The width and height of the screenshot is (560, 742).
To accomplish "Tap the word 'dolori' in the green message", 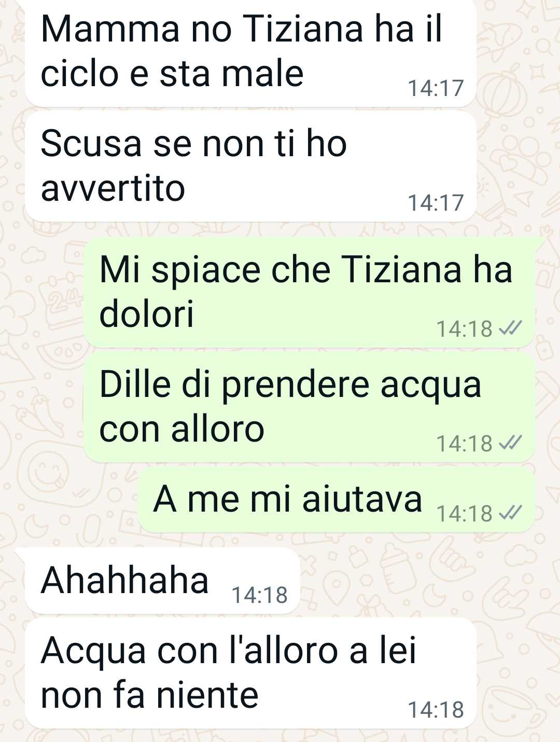I will [x=146, y=314].
